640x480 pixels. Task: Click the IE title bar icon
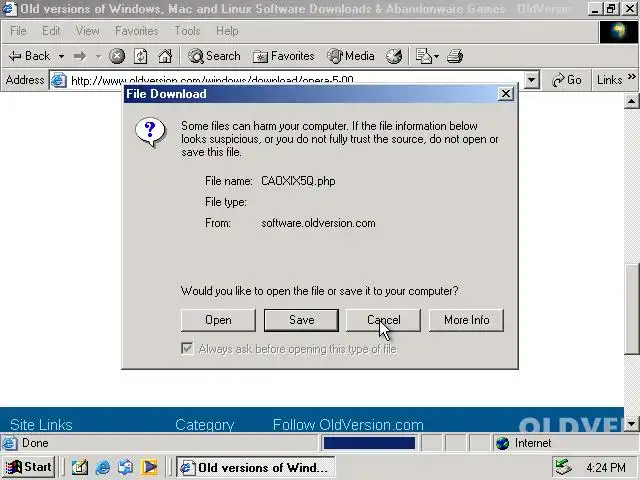pos(9,8)
